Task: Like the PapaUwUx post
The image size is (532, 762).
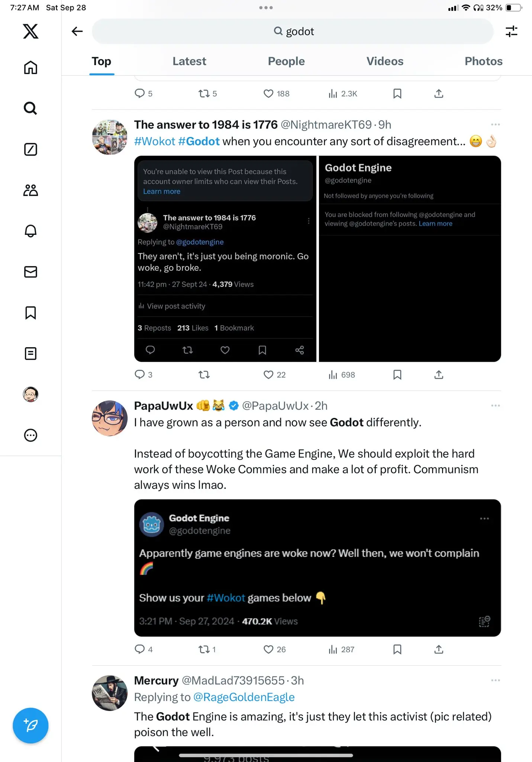Action: pyautogui.click(x=274, y=649)
